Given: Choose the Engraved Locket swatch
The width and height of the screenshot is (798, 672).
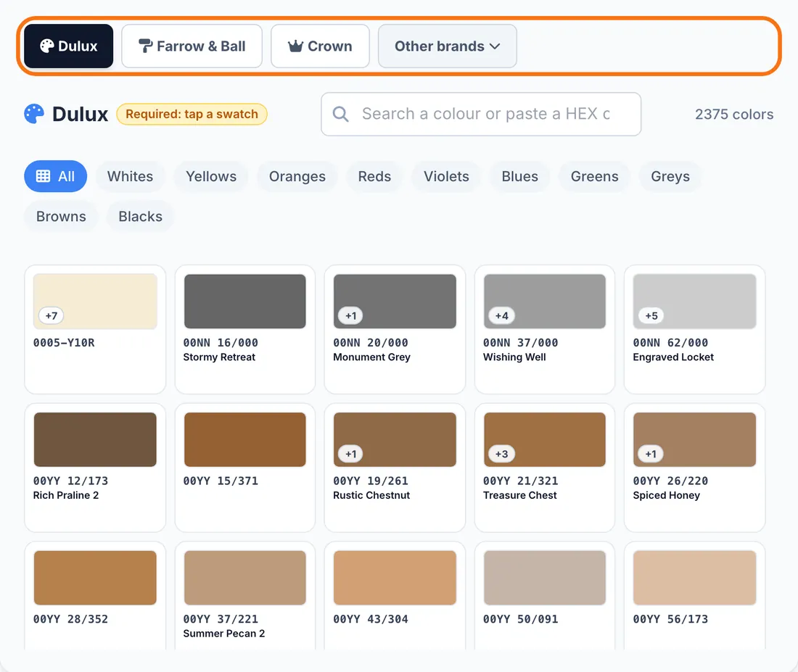Looking at the screenshot, I should click(x=695, y=301).
